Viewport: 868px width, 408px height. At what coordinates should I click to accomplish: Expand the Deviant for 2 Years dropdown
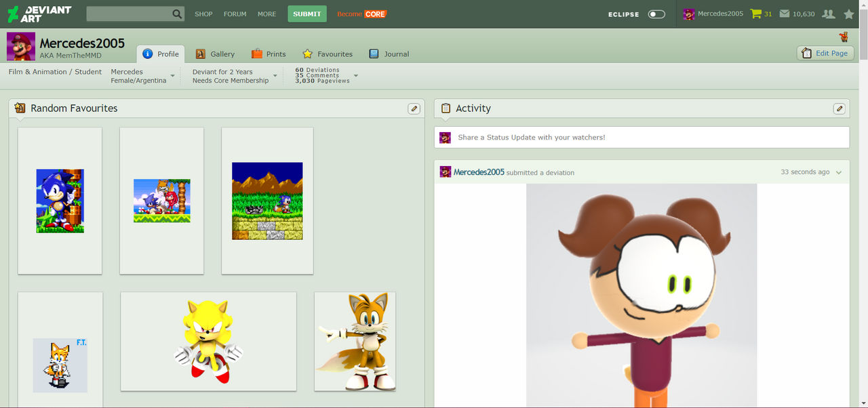click(x=275, y=76)
